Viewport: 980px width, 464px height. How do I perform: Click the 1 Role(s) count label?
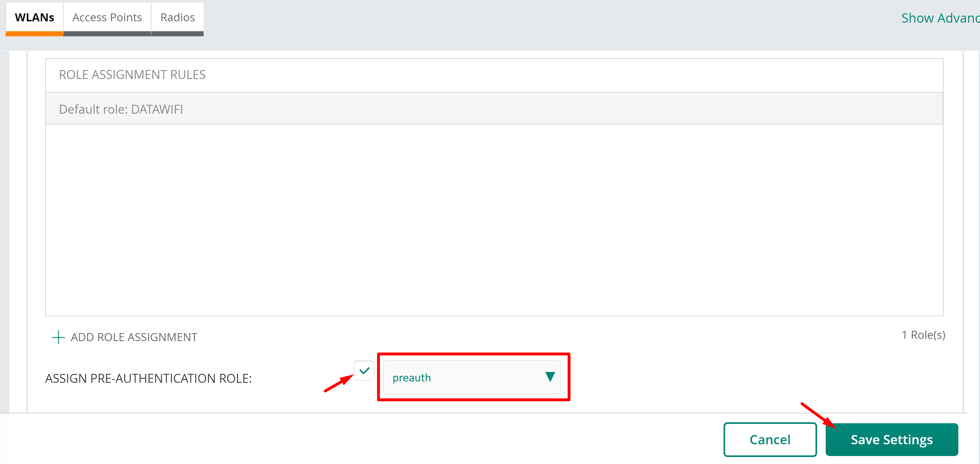coord(923,335)
